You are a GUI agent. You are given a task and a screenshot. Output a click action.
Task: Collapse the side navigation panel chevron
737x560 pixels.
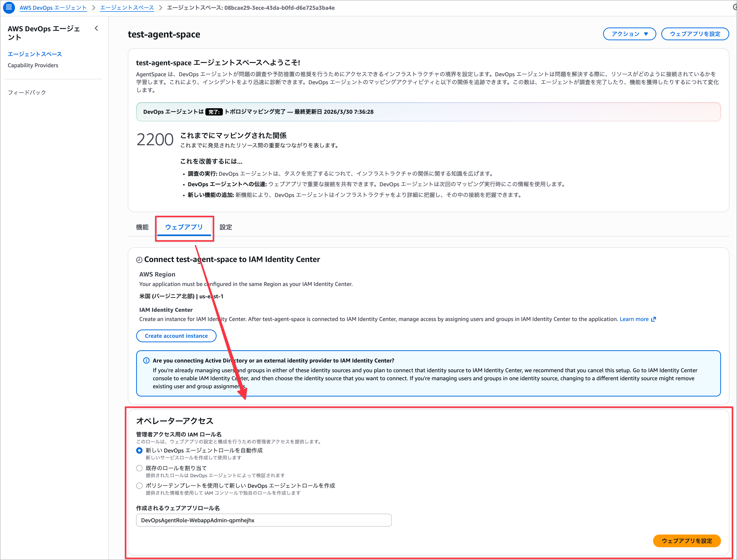96,29
